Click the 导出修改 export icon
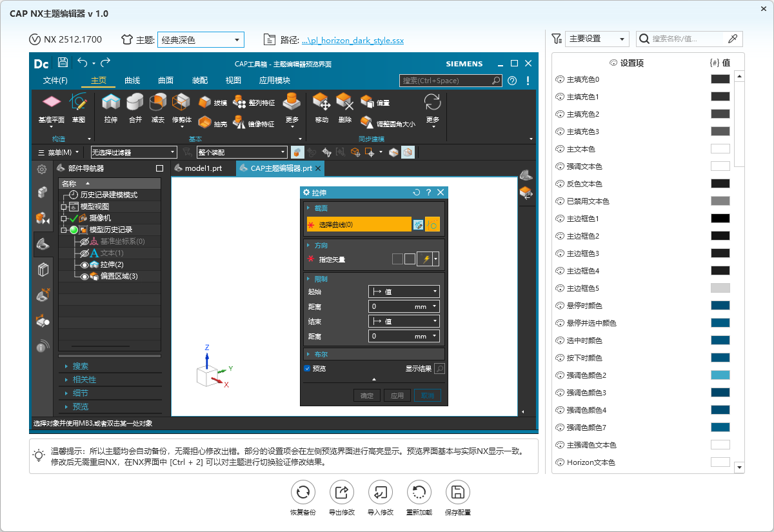 pyautogui.click(x=342, y=493)
